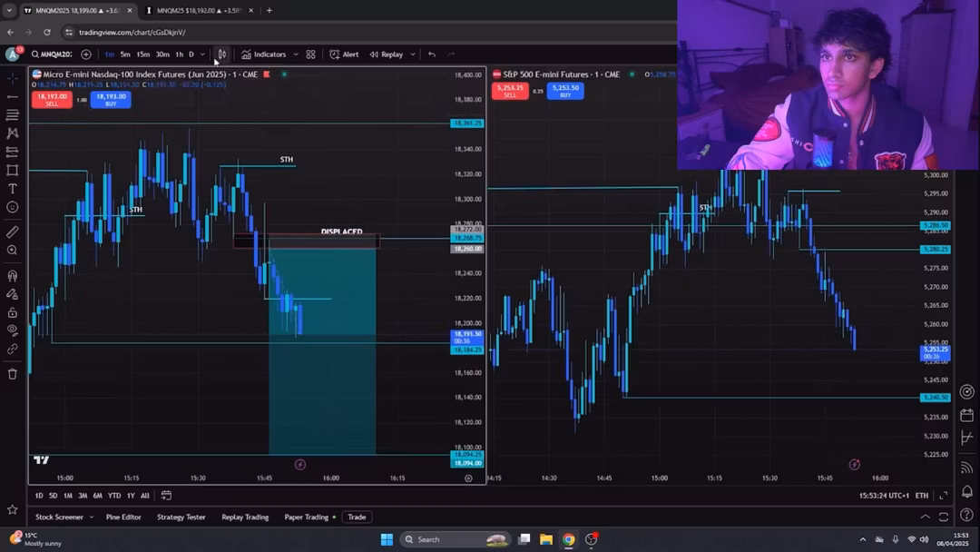Open the layout grid selector icon
The height and width of the screenshot is (552, 980).
[310, 54]
